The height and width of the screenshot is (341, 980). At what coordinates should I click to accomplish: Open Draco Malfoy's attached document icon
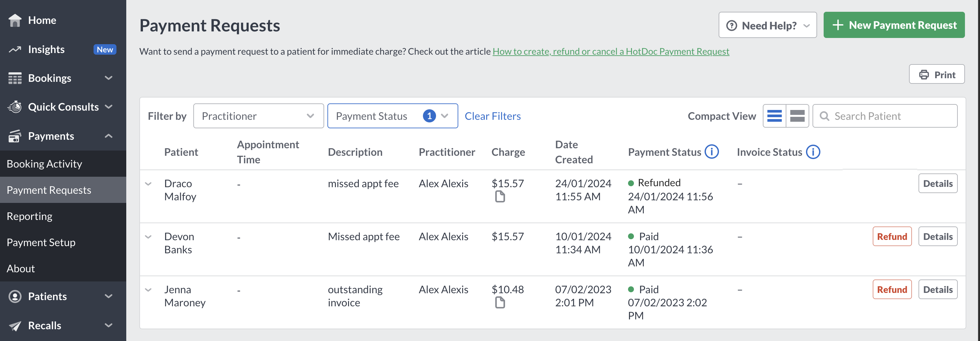500,197
